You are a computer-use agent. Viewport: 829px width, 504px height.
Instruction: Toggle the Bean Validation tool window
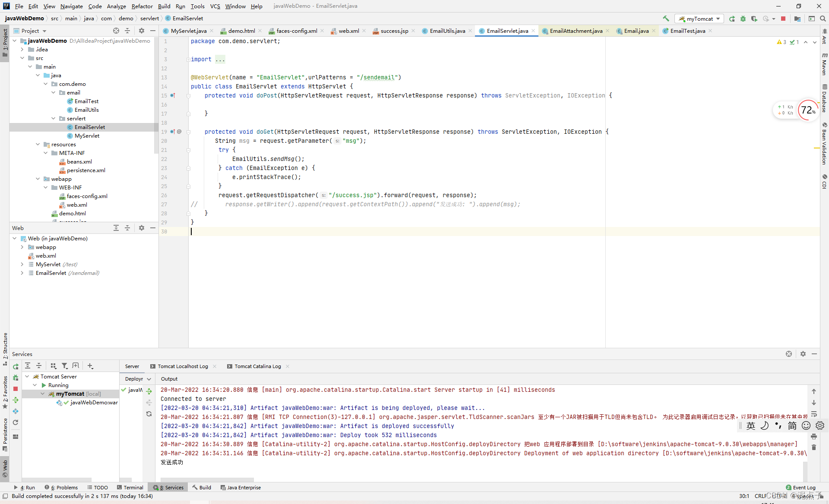click(x=824, y=143)
